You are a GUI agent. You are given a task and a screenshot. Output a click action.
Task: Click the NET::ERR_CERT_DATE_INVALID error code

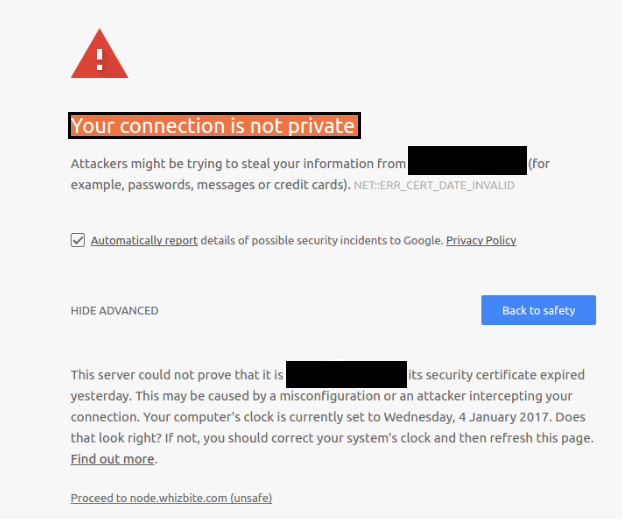coord(434,186)
